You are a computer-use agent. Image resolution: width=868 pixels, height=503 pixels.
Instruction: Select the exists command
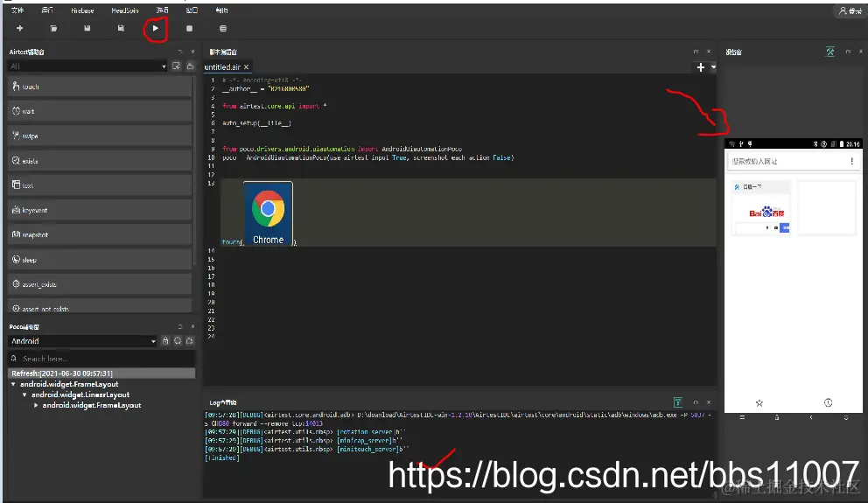tap(100, 161)
